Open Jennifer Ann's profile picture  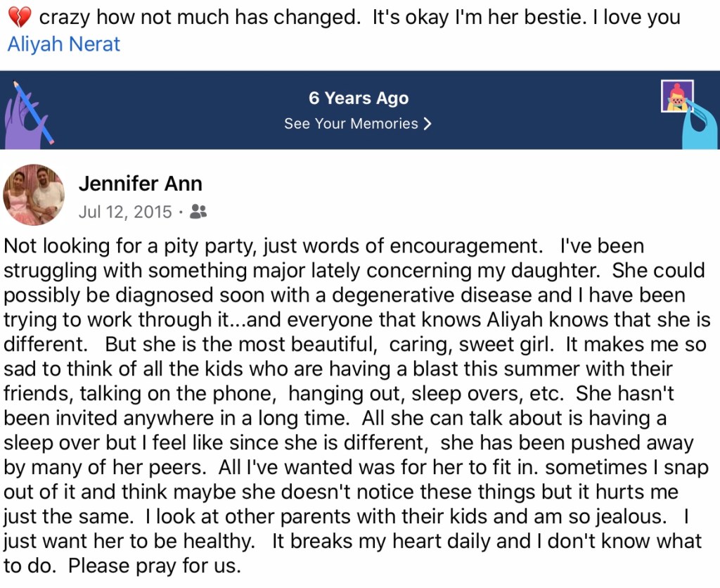tap(34, 195)
